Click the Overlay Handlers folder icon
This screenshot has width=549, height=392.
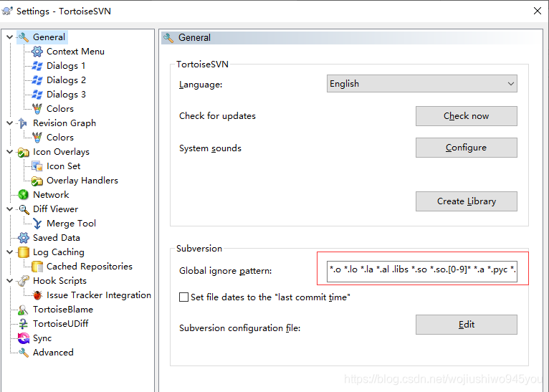[x=37, y=181]
